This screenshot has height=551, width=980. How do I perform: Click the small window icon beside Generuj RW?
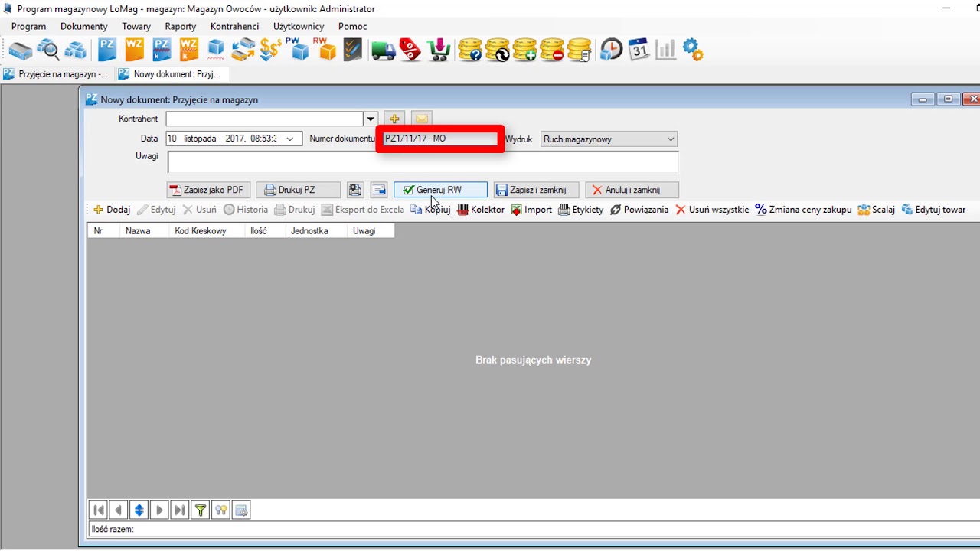point(379,190)
